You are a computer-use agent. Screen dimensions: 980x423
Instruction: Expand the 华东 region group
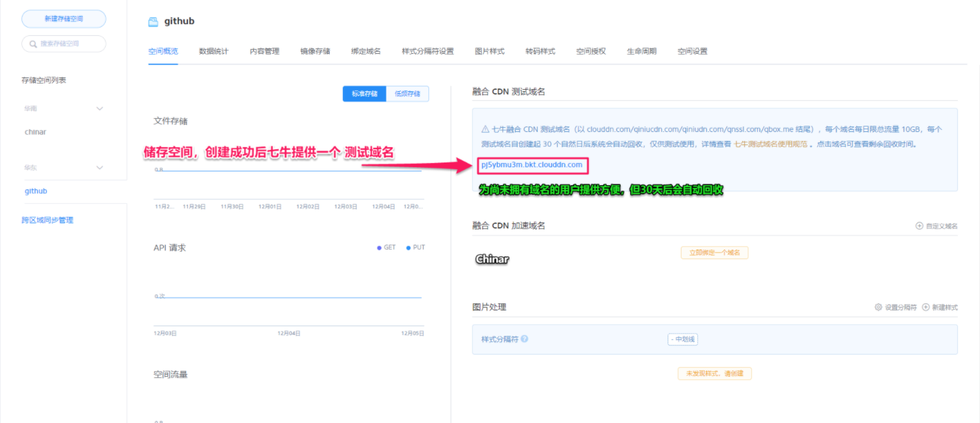tap(100, 167)
